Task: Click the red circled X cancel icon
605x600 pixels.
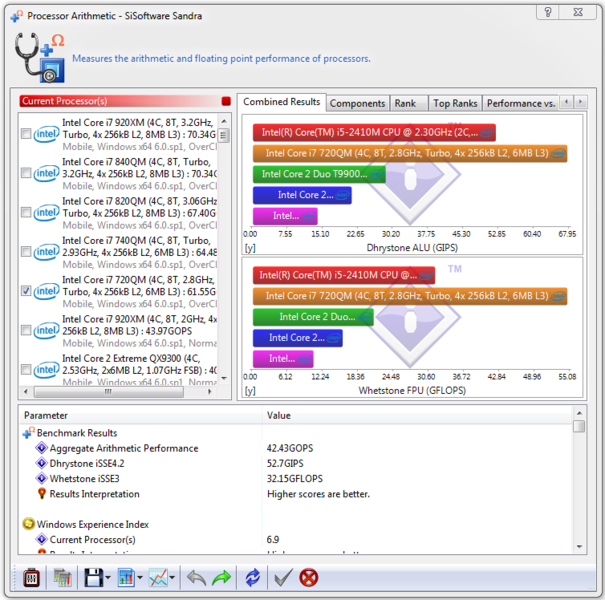Action: click(309, 578)
